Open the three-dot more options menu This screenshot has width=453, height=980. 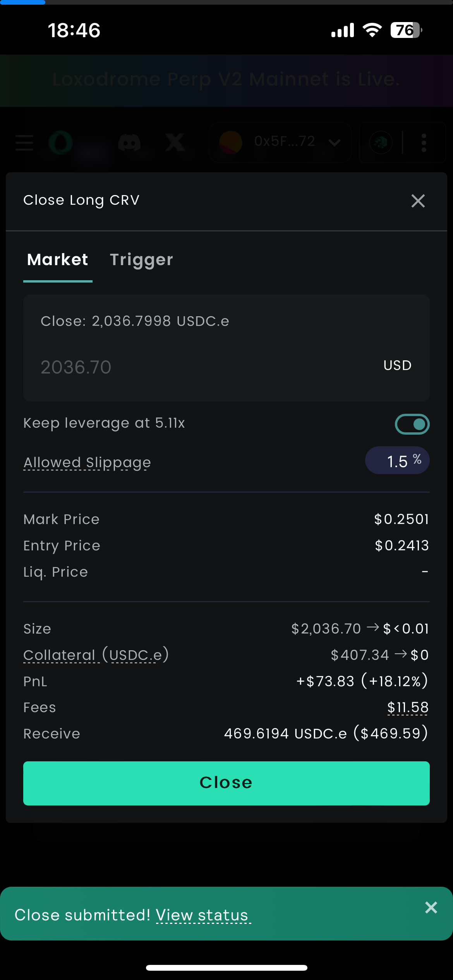click(424, 142)
